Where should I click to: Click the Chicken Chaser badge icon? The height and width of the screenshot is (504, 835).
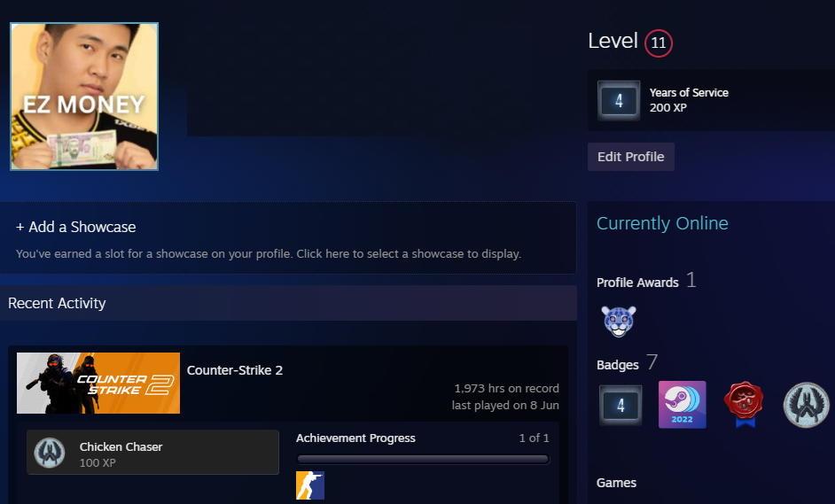[50, 453]
